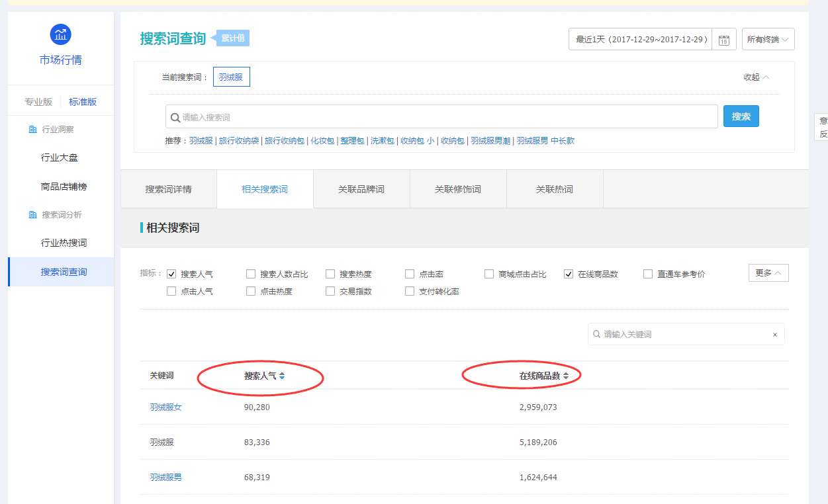Check the 搜索人数占比 checkbox
Image resolution: width=828 pixels, height=504 pixels.
[251, 274]
